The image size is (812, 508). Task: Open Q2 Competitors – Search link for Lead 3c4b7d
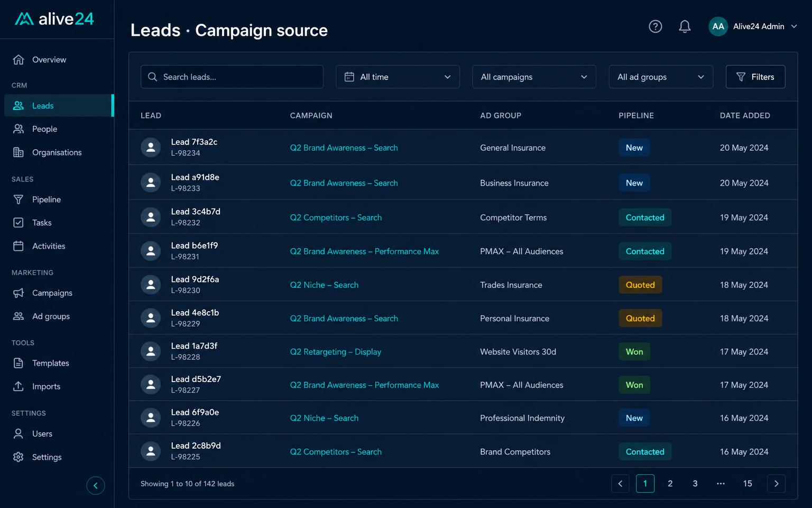[336, 217]
